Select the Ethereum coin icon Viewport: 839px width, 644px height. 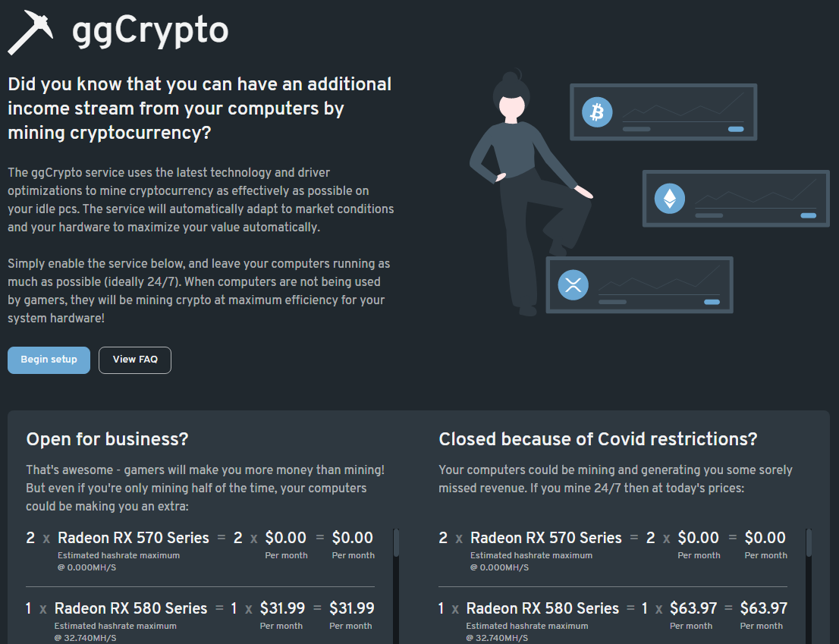tap(670, 198)
